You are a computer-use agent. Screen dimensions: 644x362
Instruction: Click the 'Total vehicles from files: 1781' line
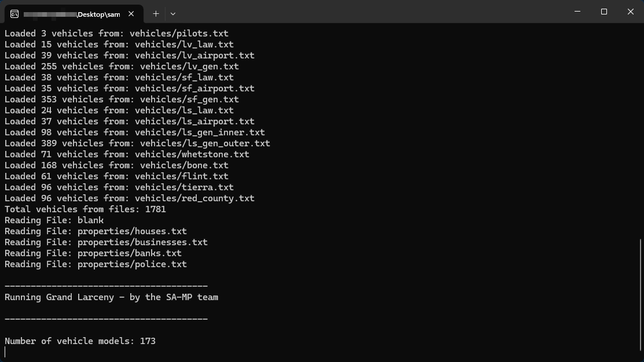(85, 209)
